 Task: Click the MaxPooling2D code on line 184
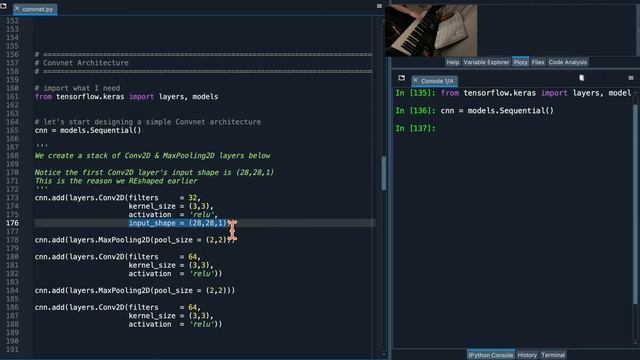click(135, 291)
